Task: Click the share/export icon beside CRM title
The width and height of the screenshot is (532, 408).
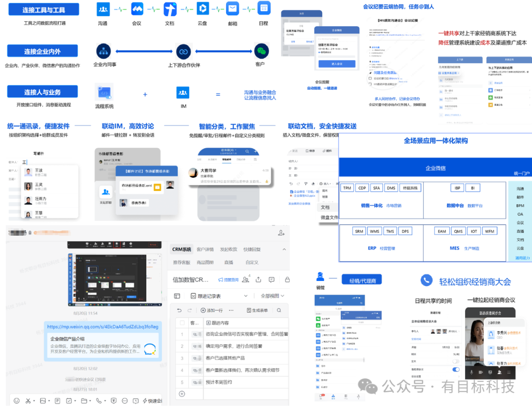Action: (x=259, y=280)
